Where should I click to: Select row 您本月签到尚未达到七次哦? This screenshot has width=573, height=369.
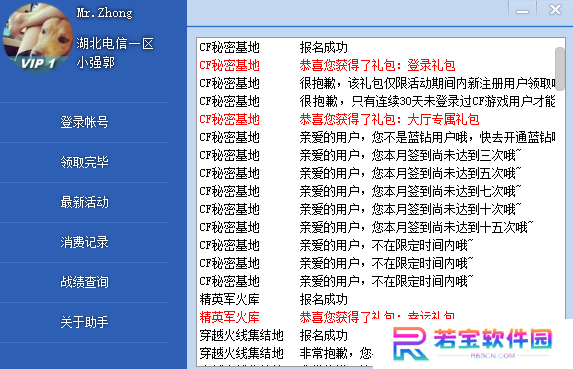point(376,191)
